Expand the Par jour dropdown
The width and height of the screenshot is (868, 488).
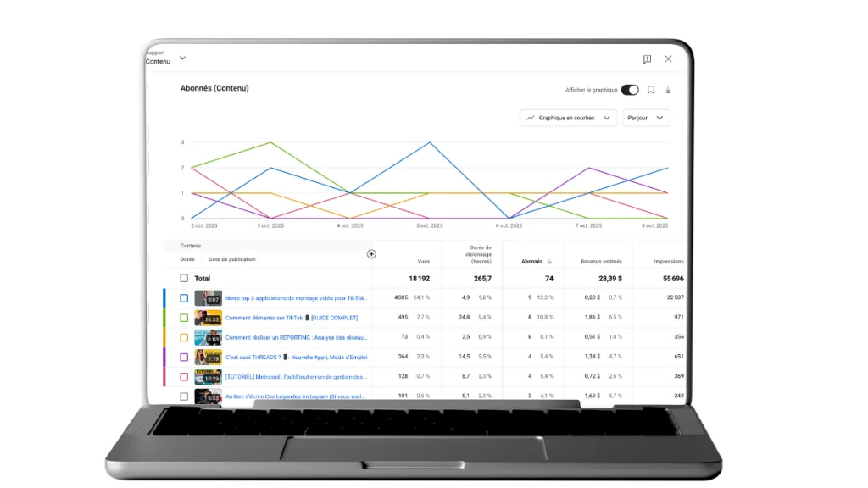coord(646,119)
